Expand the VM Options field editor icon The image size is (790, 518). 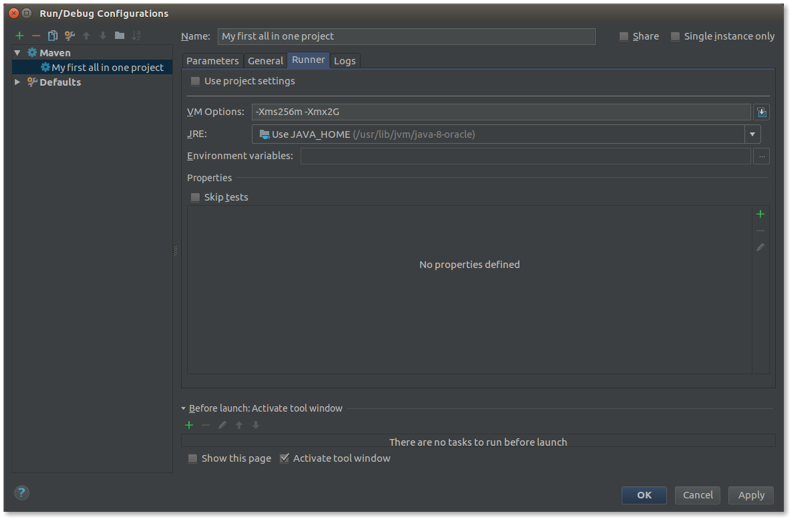pos(762,112)
